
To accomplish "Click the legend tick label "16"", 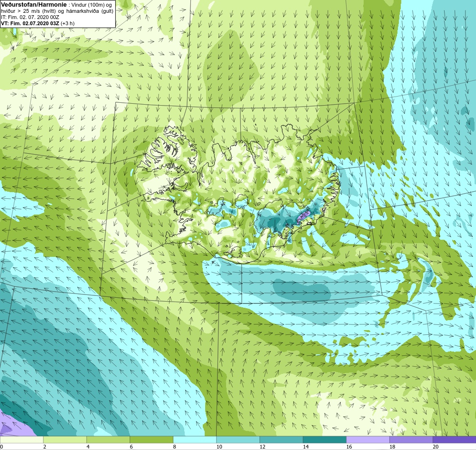I will (x=349, y=447).
